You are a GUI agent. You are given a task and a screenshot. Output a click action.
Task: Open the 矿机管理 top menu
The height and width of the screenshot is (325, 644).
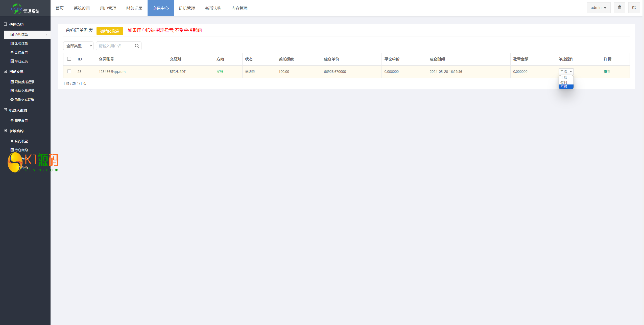pyautogui.click(x=187, y=8)
